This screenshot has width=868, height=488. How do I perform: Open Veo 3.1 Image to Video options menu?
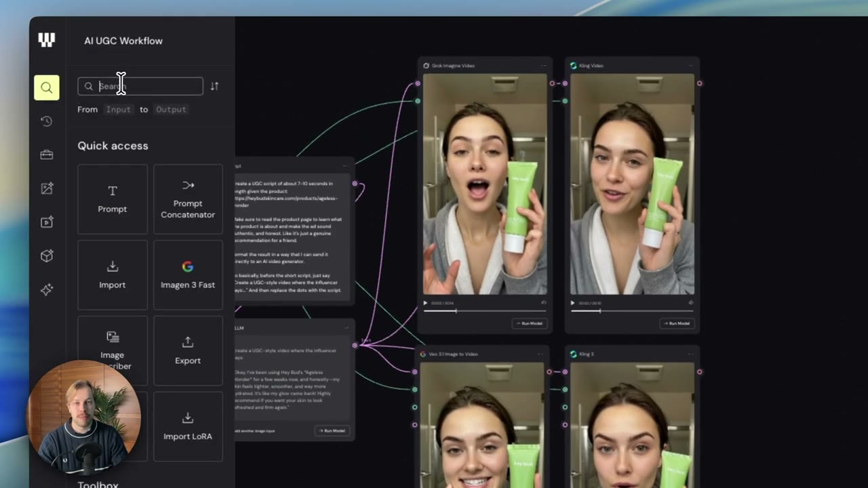[540, 354]
